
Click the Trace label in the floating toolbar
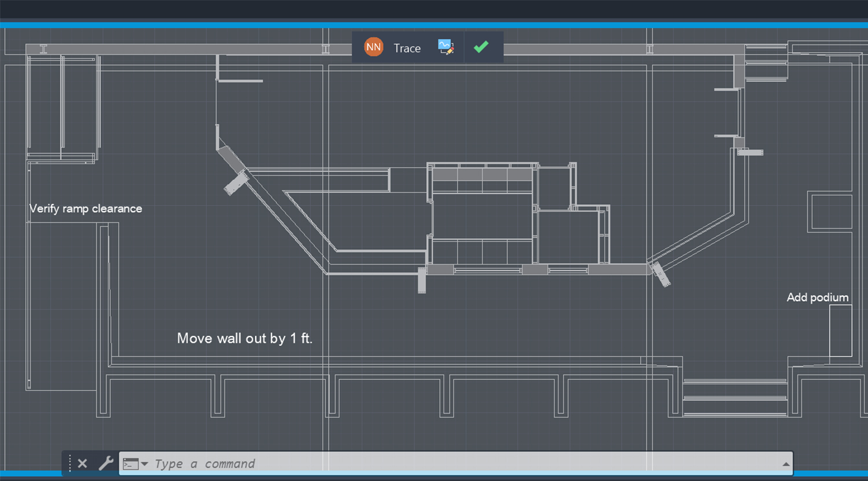click(407, 48)
